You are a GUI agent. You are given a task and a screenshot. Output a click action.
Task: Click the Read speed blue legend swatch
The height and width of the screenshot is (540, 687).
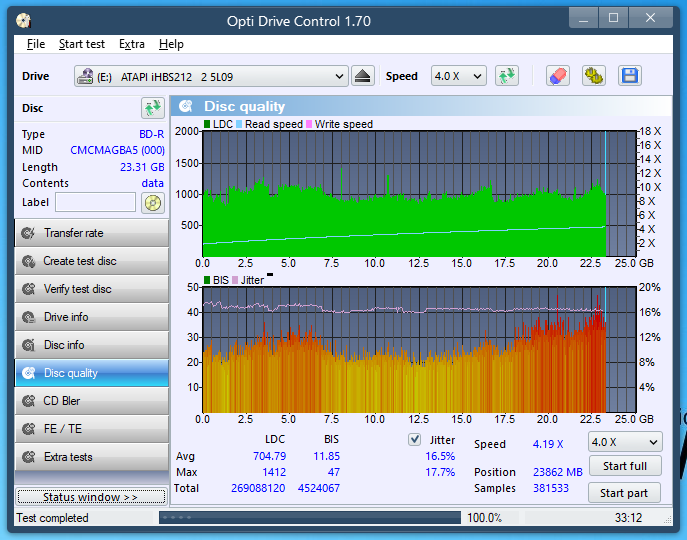(239, 124)
